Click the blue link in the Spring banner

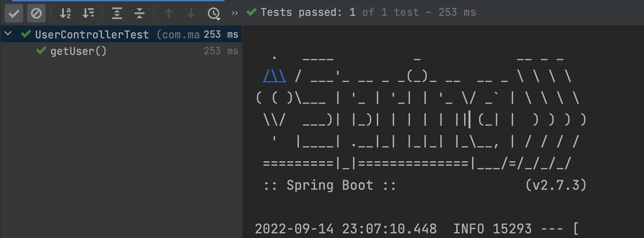(274, 76)
